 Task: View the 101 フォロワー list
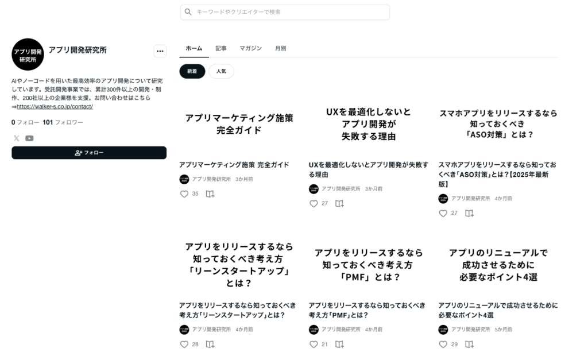[63, 122]
